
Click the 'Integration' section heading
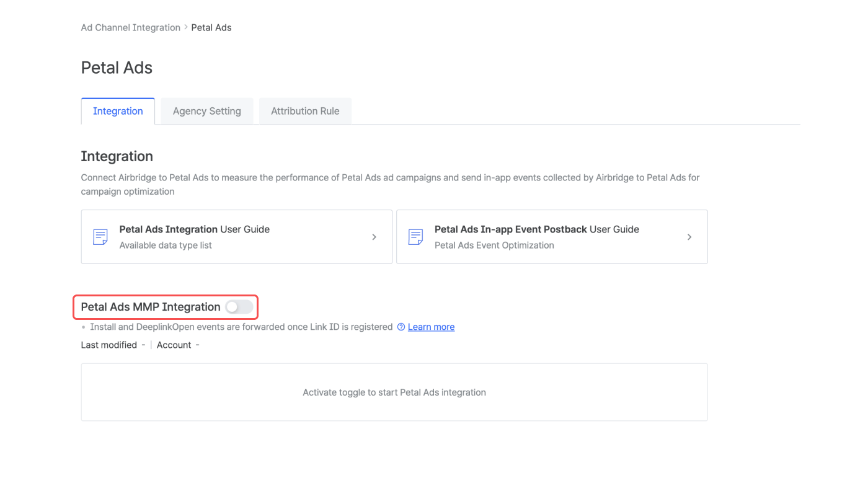pyautogui.click(x=117, y=156)
